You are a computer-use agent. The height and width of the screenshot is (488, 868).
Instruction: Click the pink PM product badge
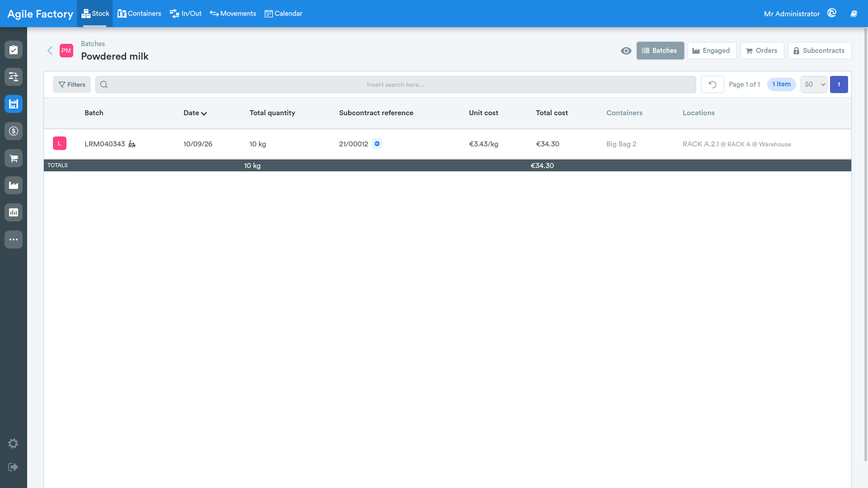66,51
